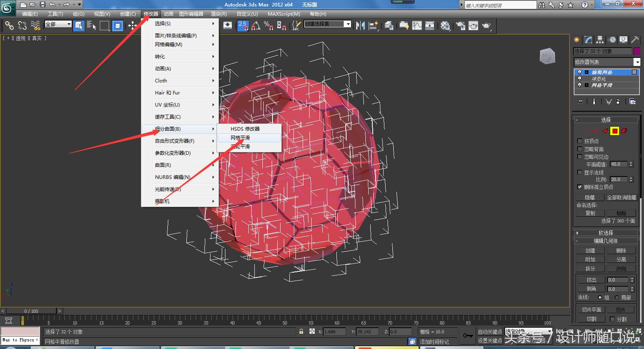Open the 细分曲面(B) submenu item
Viewport: 644px width, 349px height.
tap(180, 129)
